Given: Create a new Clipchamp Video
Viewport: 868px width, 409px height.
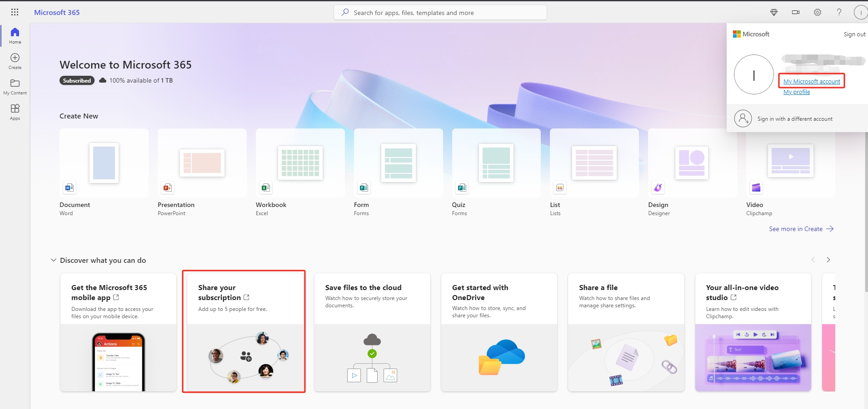Looking at the screenshot, I should pos(791,172).
